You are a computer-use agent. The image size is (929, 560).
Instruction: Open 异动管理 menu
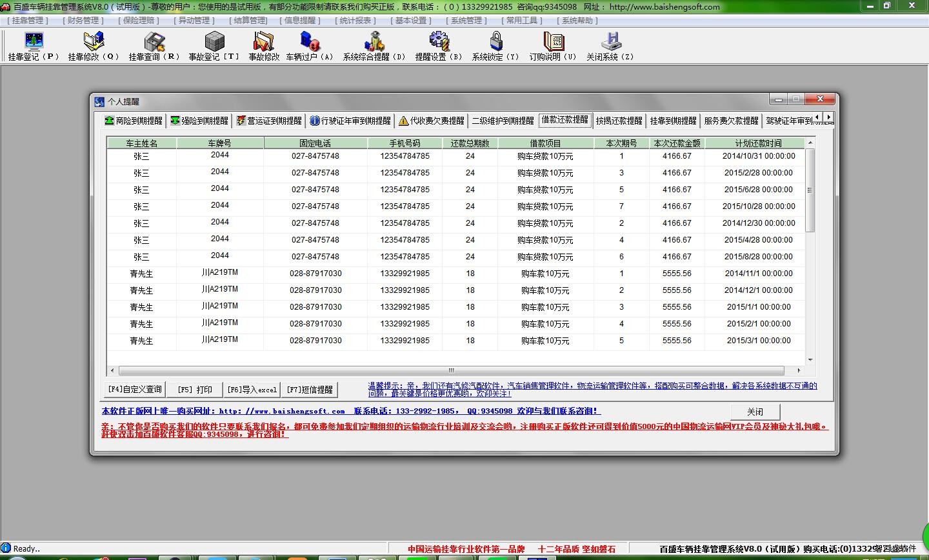(x=194, y=21)
